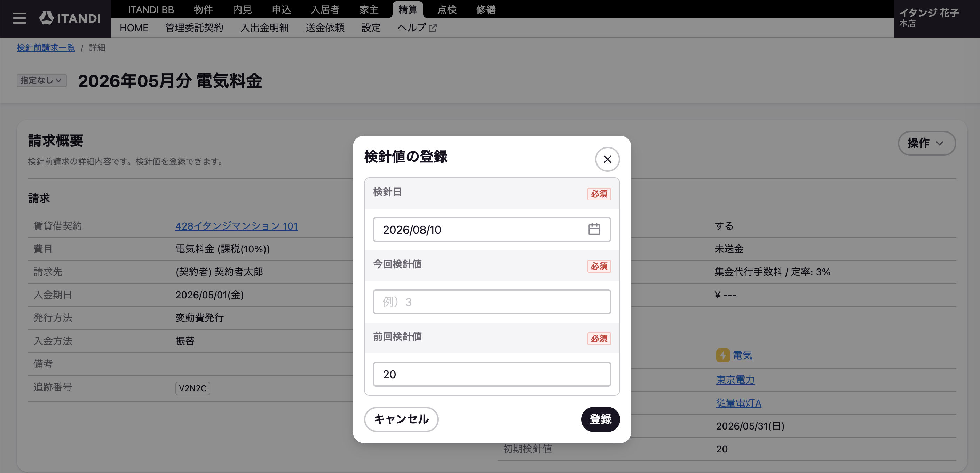Select the 精算 tab

[408, 9]
